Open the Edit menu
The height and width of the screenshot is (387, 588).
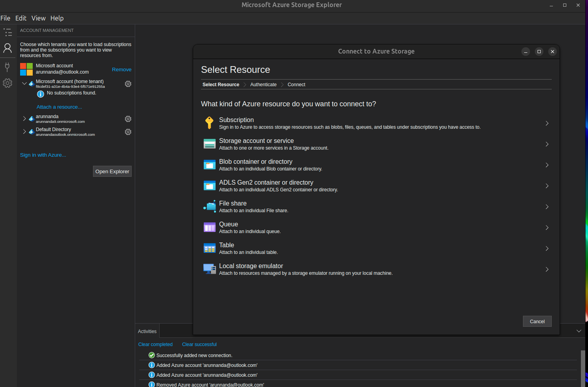(x=20, y=18)
